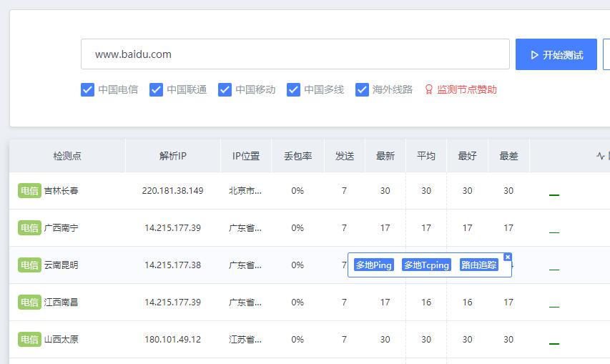This screenshot has width=610, height=364.
Task: Click the 最新 column header
Action: [x=385, y=156]
